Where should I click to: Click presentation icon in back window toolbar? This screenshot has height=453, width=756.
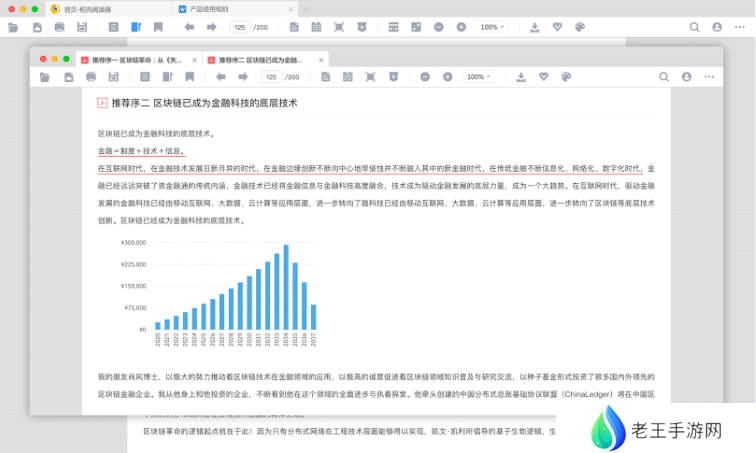click(x=362, y=27)
